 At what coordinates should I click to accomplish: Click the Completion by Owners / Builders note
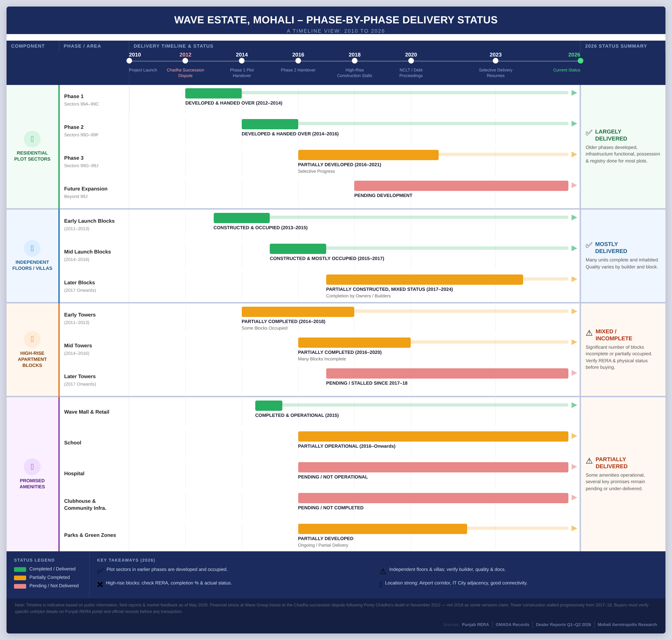point(358,296)
